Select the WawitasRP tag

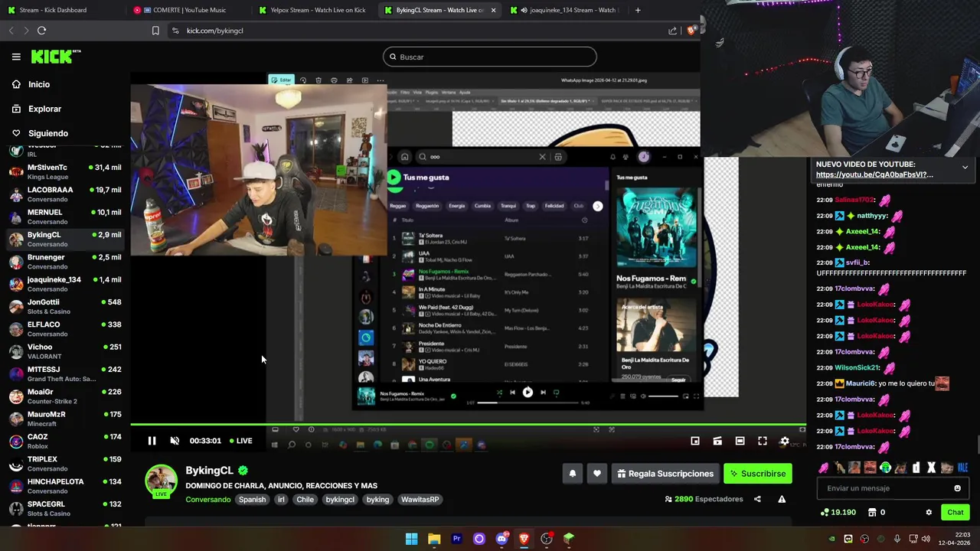pos(420,500)
